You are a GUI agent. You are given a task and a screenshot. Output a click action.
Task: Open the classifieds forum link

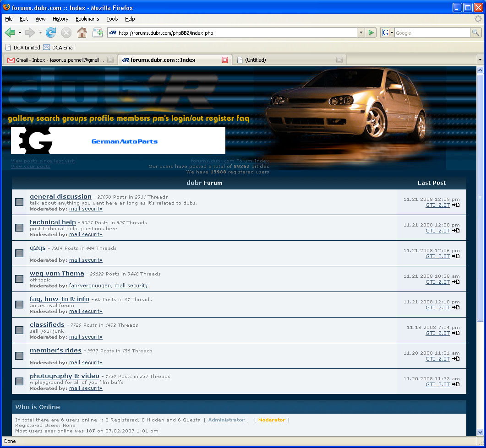click(47, 325)
